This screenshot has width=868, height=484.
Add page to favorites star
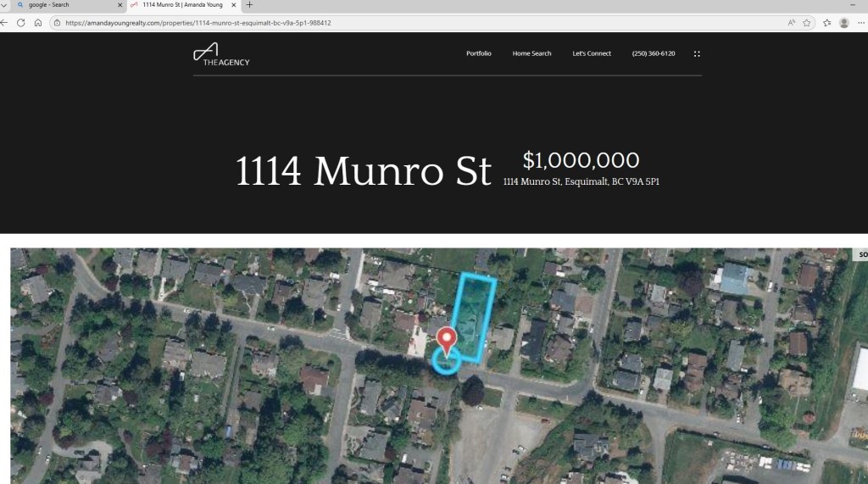point(807,23)
